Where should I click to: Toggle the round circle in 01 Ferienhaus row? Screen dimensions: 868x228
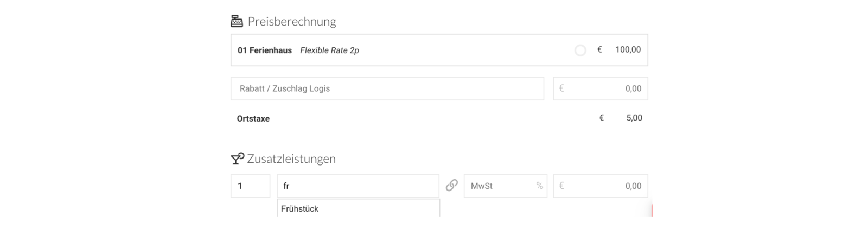[580, 50]
